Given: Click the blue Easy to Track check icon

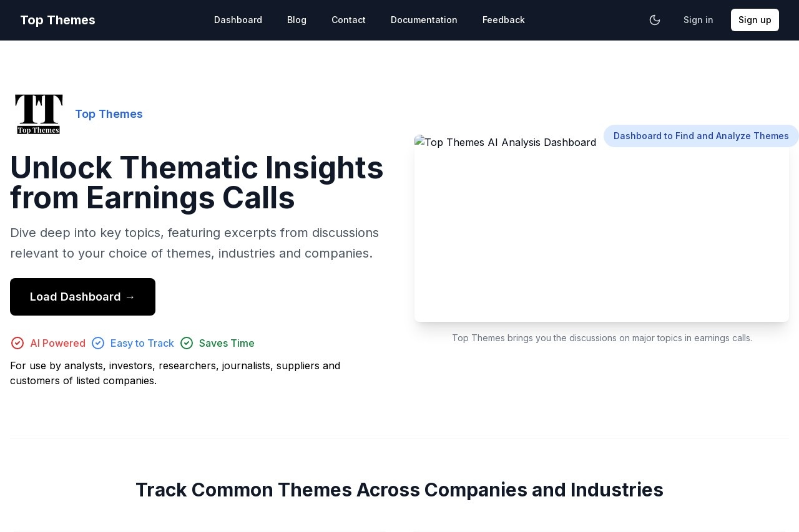Looking at the screenshot, I should click(98, 343).
